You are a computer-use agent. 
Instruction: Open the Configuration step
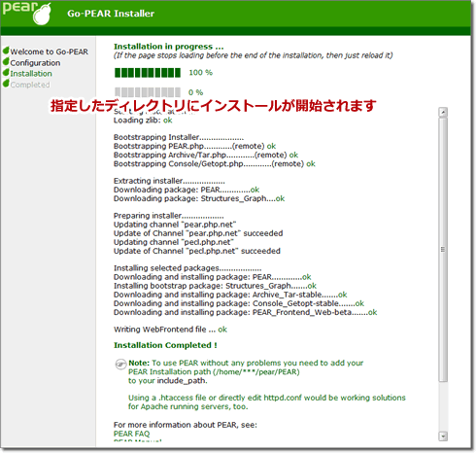(x=35, y=63)
